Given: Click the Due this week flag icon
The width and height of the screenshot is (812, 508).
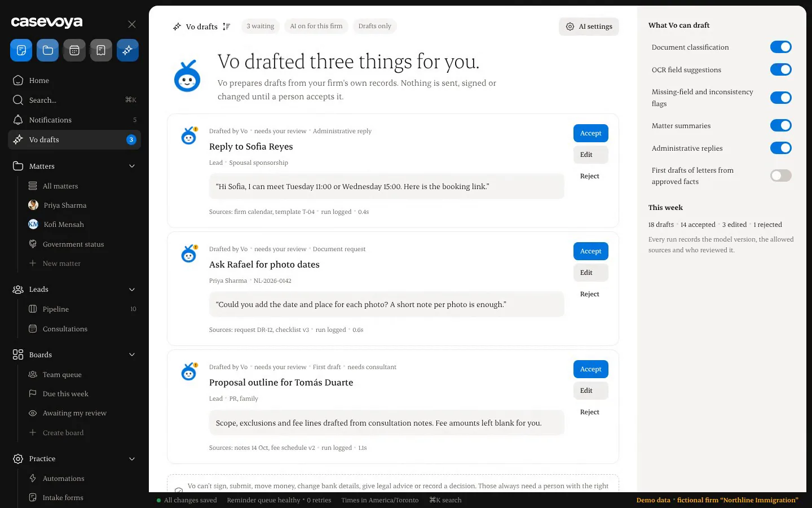Looking at the screenshot, I should pos(33,393).
